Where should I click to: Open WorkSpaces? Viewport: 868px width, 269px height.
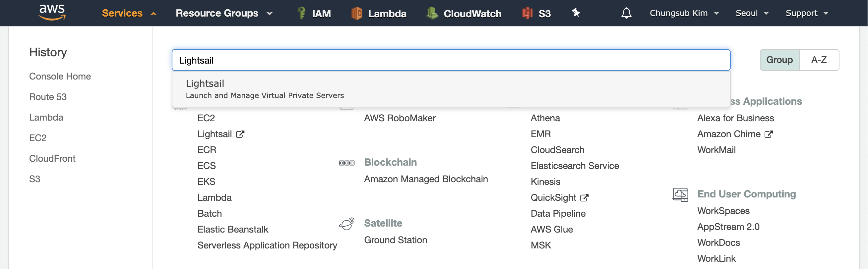click(723, 211)
